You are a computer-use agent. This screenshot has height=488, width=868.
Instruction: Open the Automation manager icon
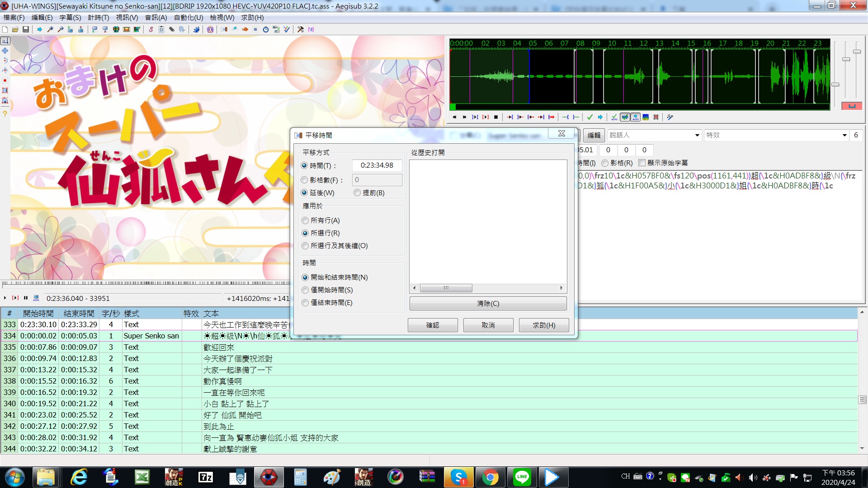coord(196,29)
